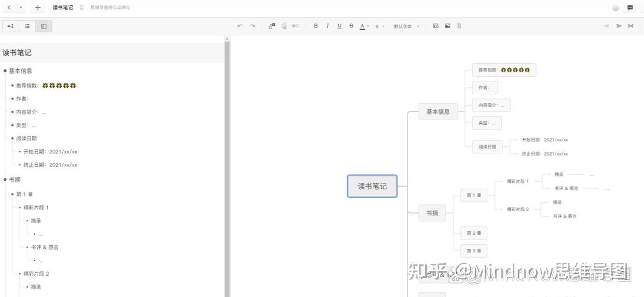Image resolution: width=644 pixels, height=297 pixels.
Task: Select 书评 & 感言 in the outline
Action: [45, 247]
